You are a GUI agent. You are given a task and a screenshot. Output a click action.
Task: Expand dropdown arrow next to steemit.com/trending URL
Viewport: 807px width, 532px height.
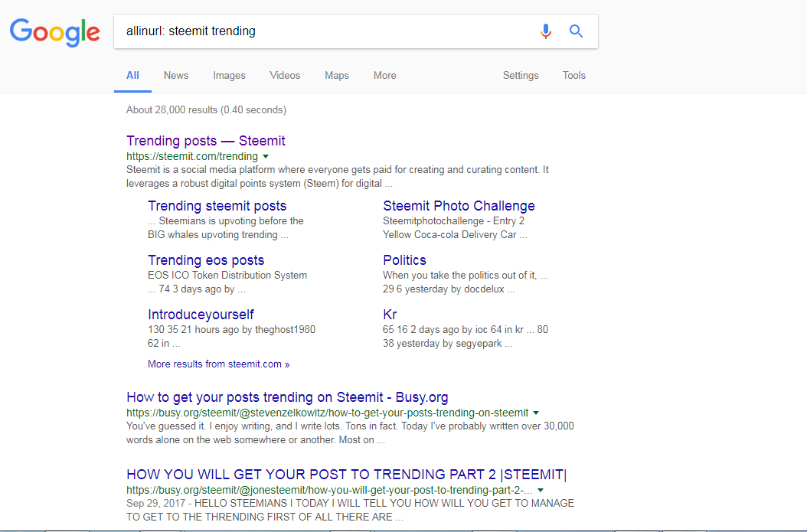pos(266,156)
